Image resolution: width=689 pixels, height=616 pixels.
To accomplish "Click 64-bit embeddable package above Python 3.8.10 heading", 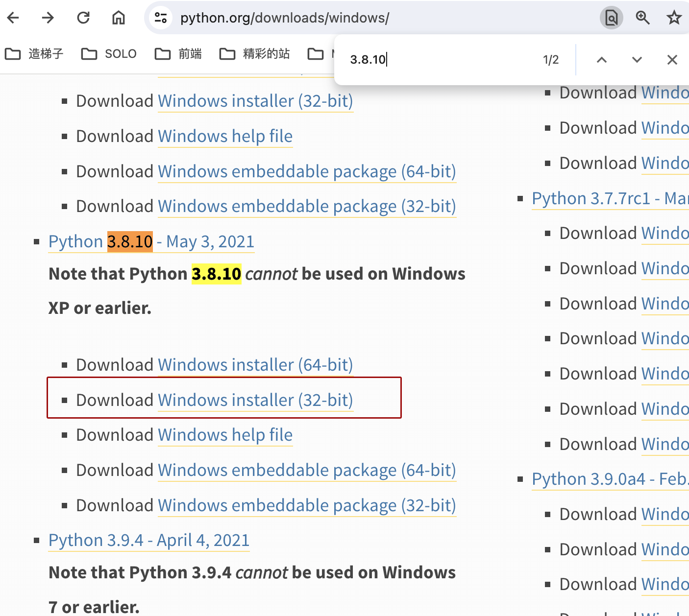I will (x=307, y=172).
